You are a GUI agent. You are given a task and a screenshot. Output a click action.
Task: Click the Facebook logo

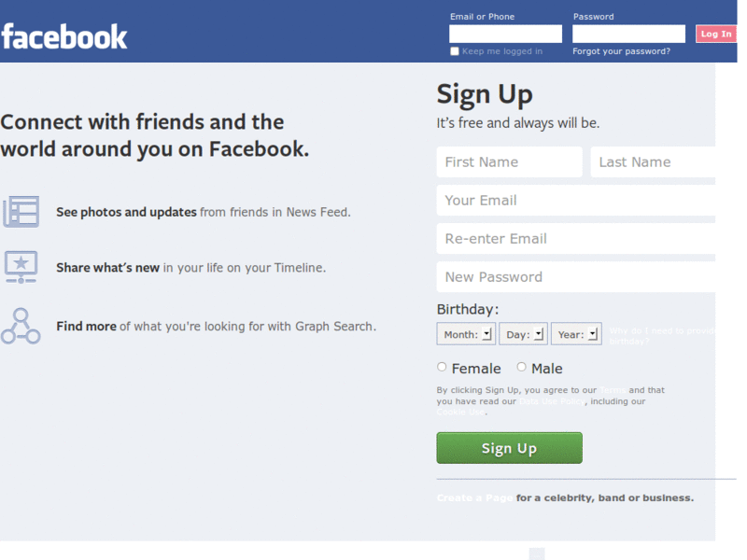(x=64, y=36)
